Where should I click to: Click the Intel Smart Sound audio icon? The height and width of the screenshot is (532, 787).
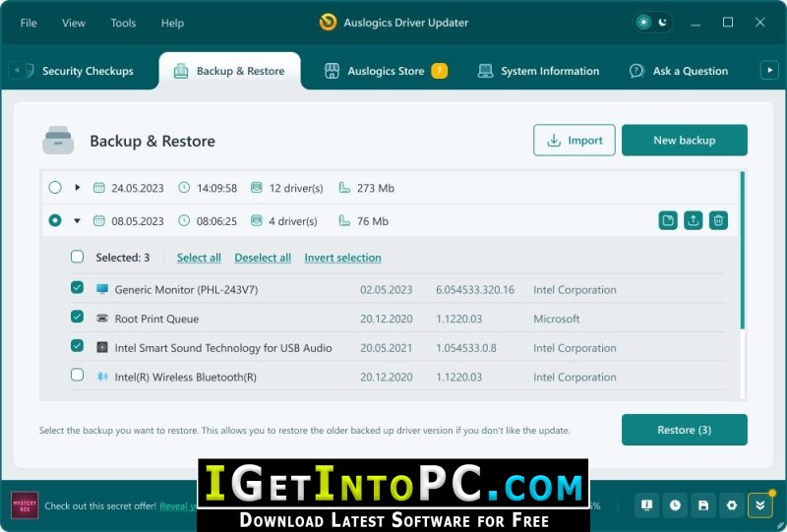[x=102, y=347]
